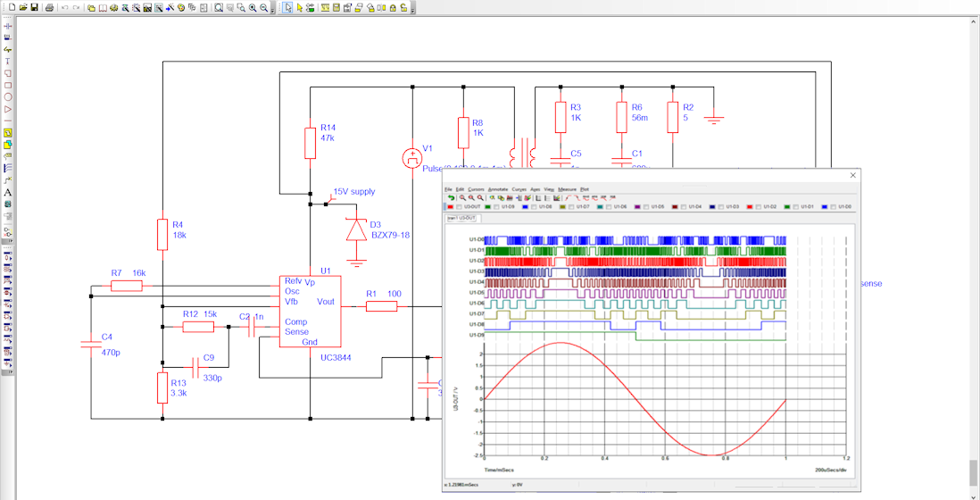This screenshot has height=500, width=980.
Task: Click the Zoom Out magnifier in main toolbar
Action: click(x=264, y=7)
